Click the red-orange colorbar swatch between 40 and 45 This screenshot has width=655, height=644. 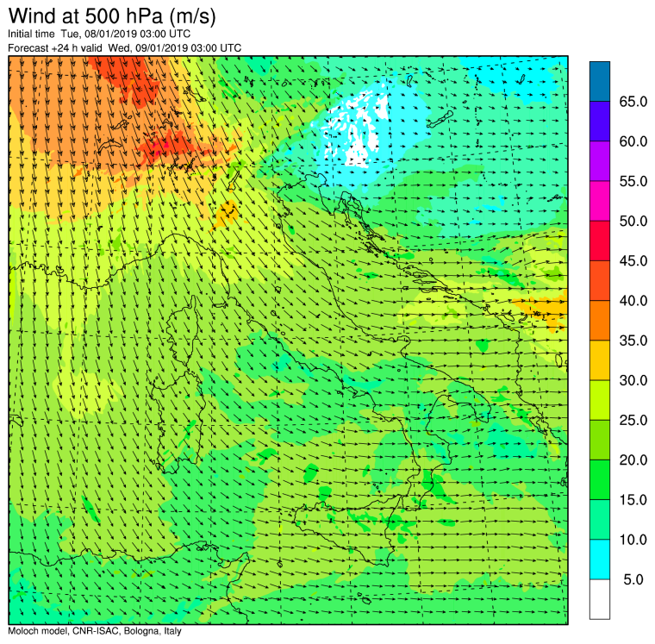point(600,281)
